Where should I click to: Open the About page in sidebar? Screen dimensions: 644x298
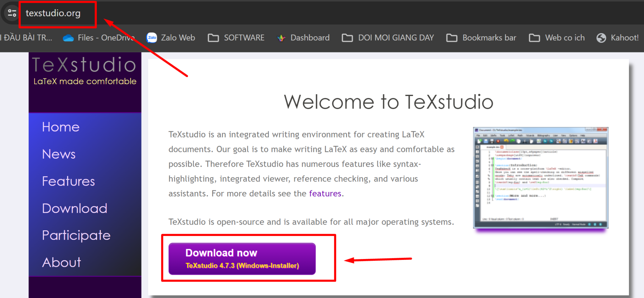pos(62,262)
